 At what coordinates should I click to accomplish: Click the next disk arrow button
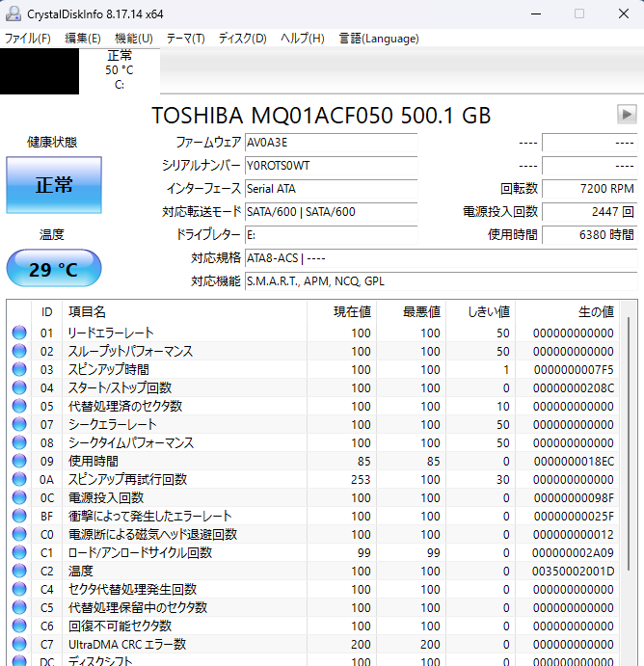[x=627, y=115]
